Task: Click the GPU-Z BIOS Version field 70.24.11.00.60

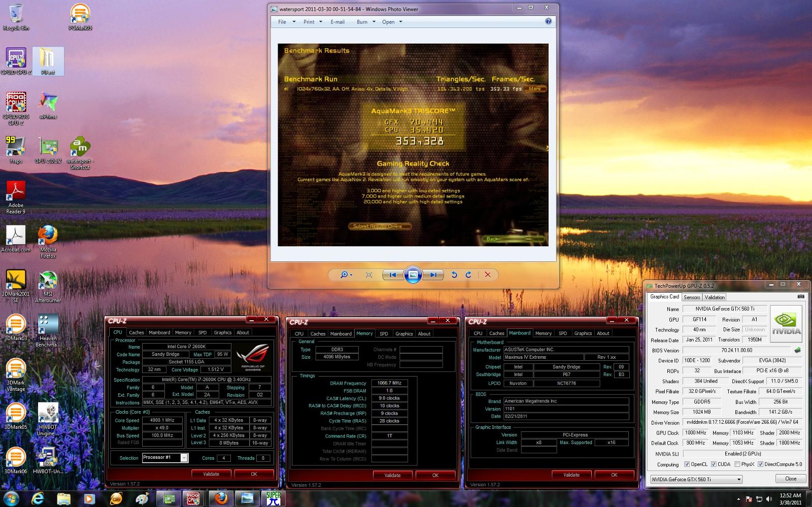Action: [x=736, y=350]
